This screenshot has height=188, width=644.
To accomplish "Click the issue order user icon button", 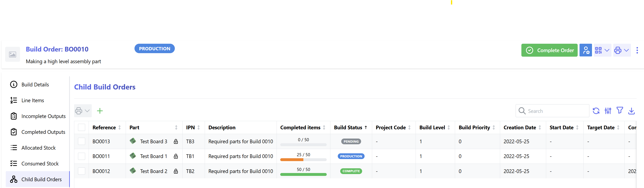I will (x=585, y=50).
